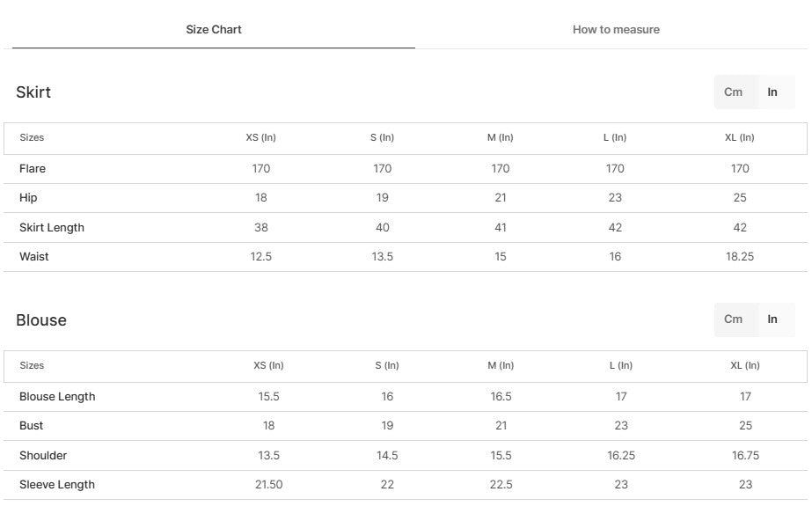This screenshot has height=521, width=812.
Task: Select In units for Skirt table
Action: point(772,92)
